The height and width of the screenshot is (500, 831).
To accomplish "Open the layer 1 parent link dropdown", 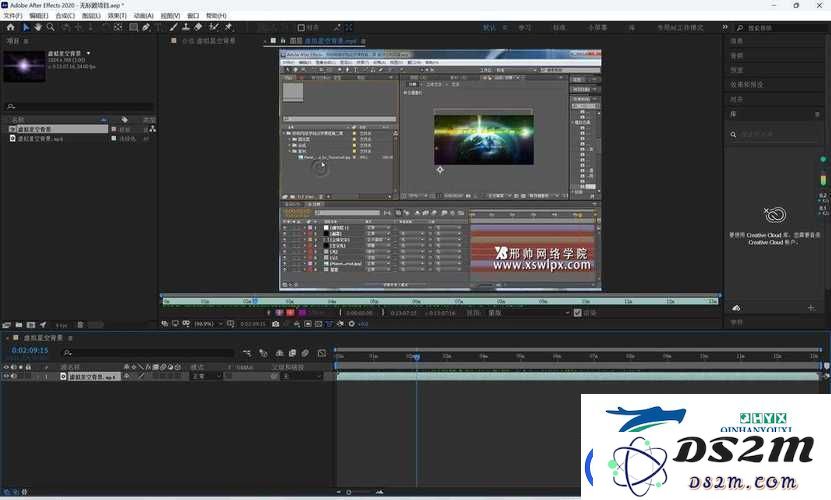I will 301,376.
